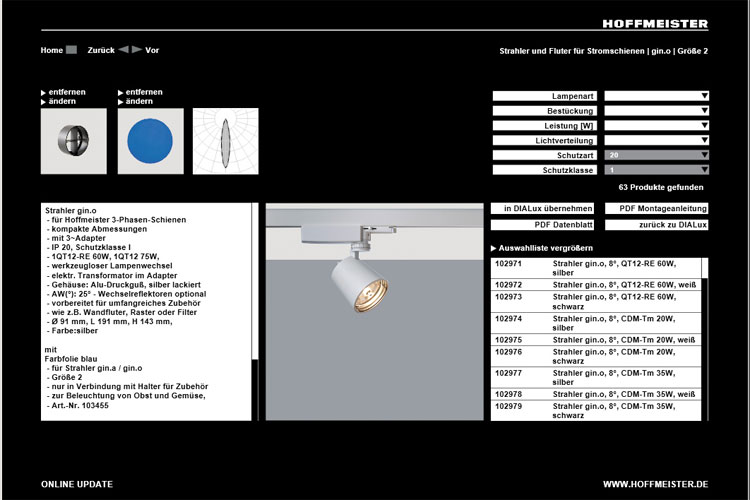Click zurück zu DIALux button
This screenshot has height=500, width=750.
657,225
